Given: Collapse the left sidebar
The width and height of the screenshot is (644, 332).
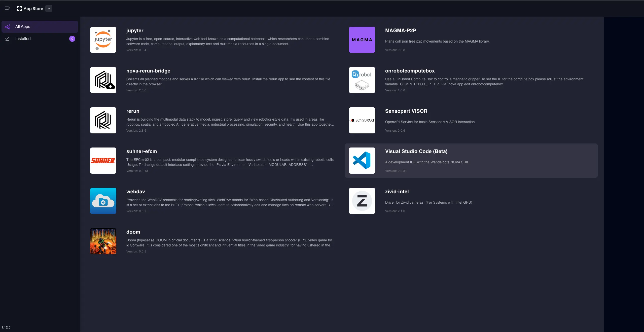Looking at the screenshot, I should pyautogui.click(x=7, y=8).
